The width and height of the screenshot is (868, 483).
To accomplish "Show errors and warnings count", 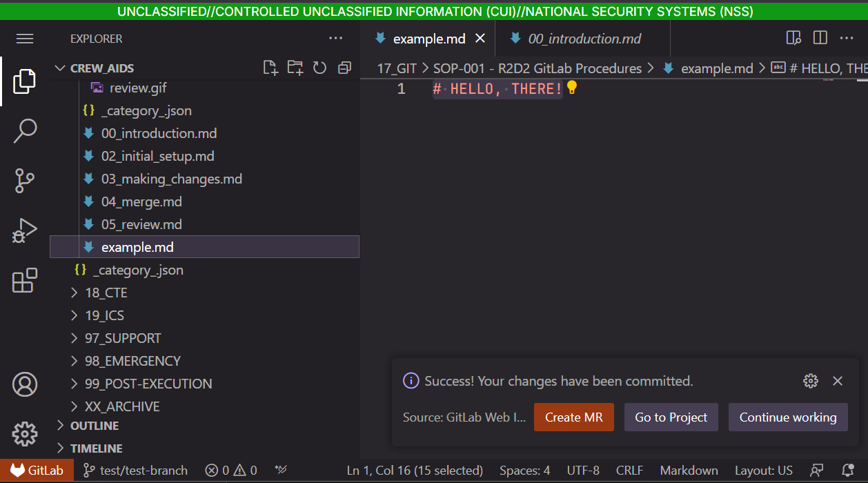I will point(232,471).
